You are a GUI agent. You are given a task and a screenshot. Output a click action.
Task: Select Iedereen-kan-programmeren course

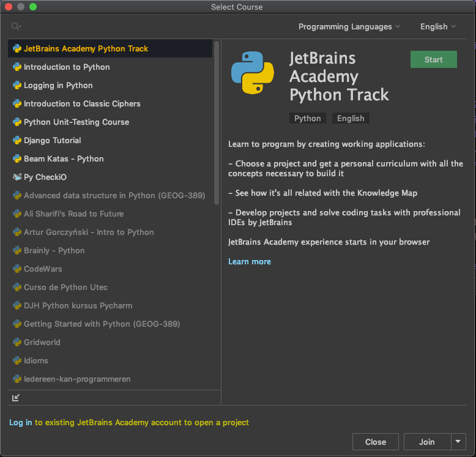coord(110,379)
